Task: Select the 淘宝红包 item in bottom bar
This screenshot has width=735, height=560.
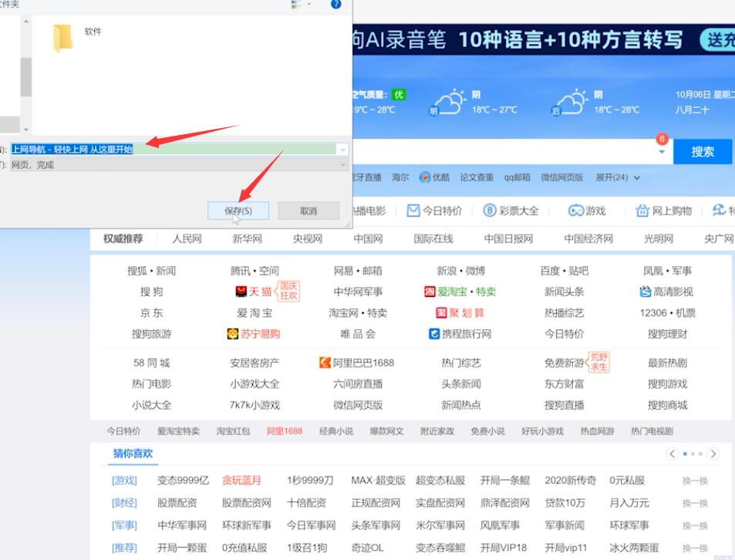Action: pos(233,431)
